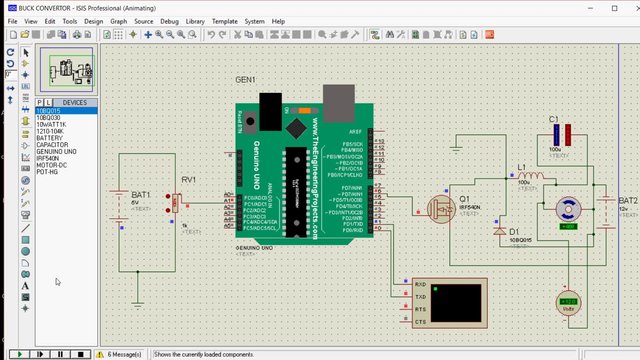Select the graph mode tool
The width and height of the screenshot is (640, 360).
click(x=25, y=157)
